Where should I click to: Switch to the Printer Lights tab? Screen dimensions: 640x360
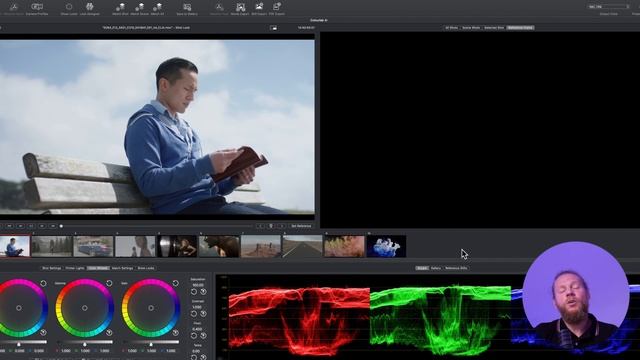(x=75, y=268)
